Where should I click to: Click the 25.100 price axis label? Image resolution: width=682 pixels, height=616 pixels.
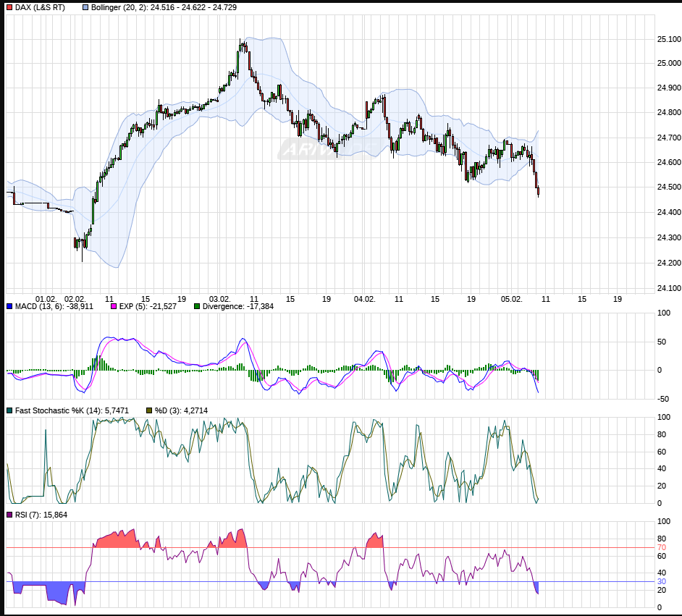coord(668,39)
